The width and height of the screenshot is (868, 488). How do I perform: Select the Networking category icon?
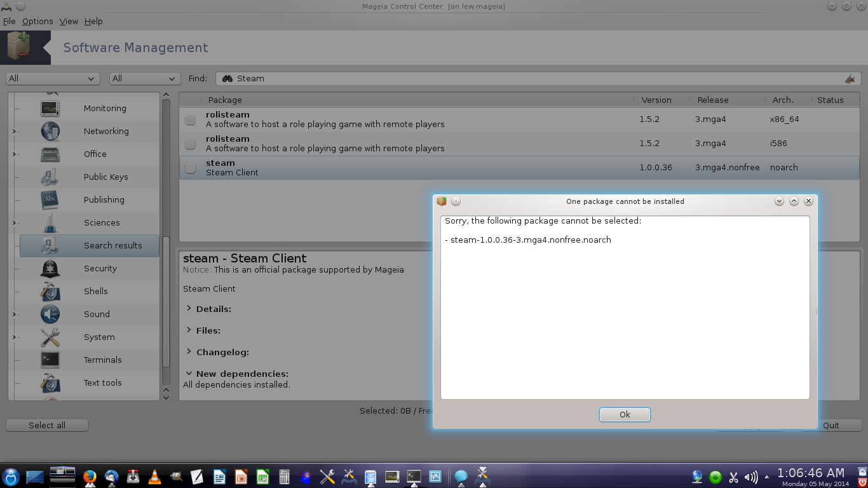tap(50, 132)
